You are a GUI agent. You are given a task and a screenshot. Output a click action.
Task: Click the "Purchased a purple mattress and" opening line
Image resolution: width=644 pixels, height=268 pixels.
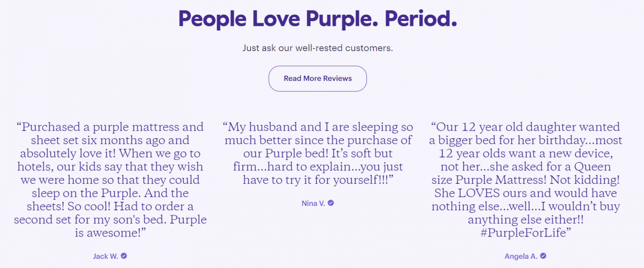[110, 127]
